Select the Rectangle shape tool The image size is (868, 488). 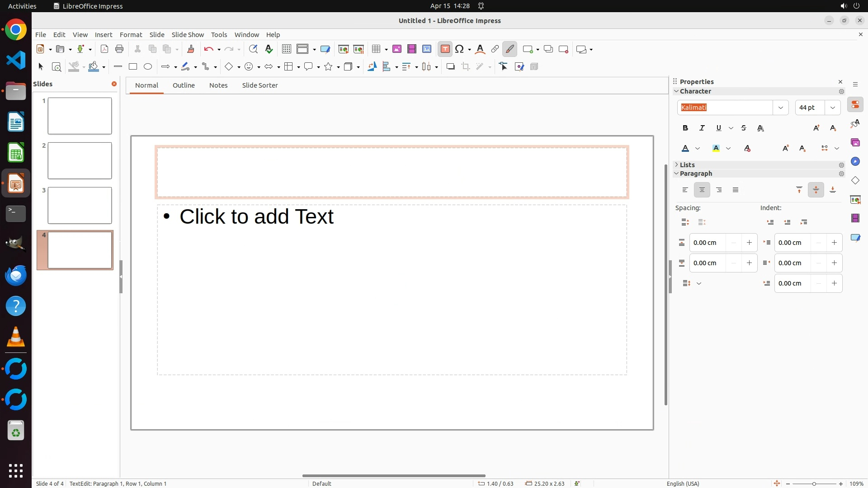pyautogui.click(x=132, y=67)
